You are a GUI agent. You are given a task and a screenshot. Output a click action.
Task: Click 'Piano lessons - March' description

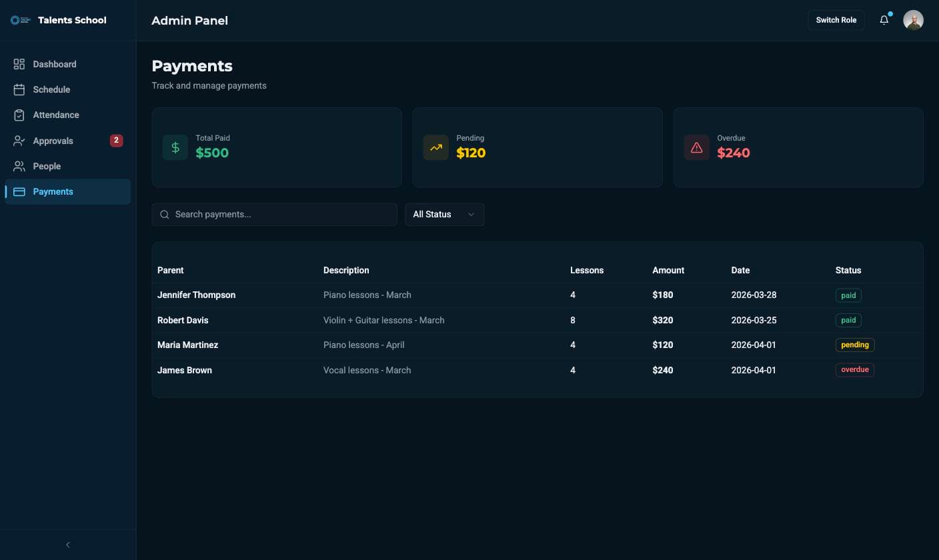click(x=367, y=295)
